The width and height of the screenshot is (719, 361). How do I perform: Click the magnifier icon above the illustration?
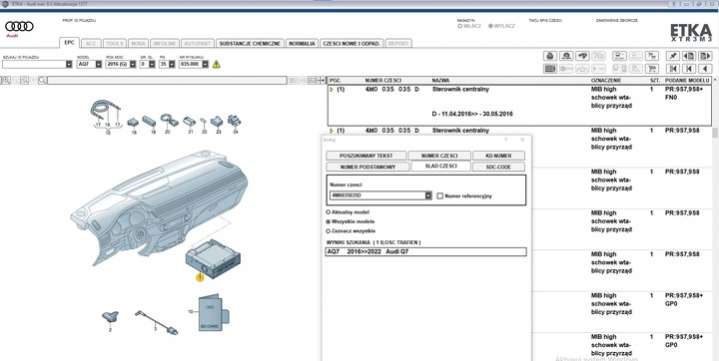42,81
